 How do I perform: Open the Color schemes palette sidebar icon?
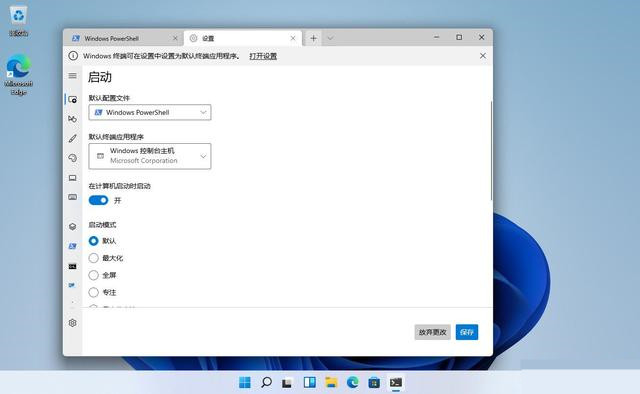pos(73,158)
